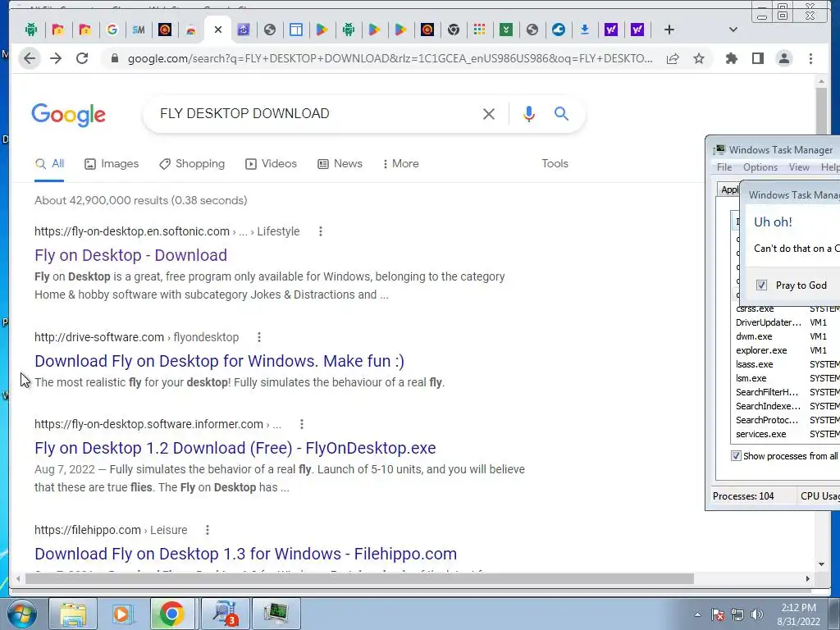Click the horizontal scrollbar's right arrow
This screenshot has width=840, height=630.
(808, 578)
